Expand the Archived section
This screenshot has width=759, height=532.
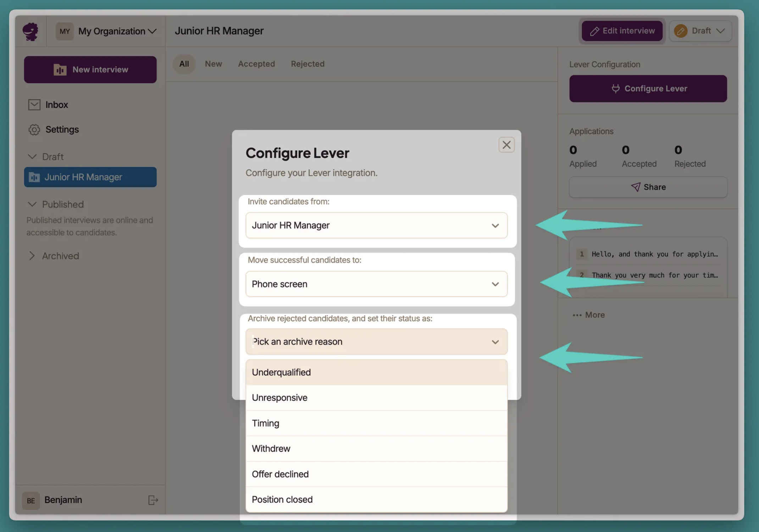(54, 256)
